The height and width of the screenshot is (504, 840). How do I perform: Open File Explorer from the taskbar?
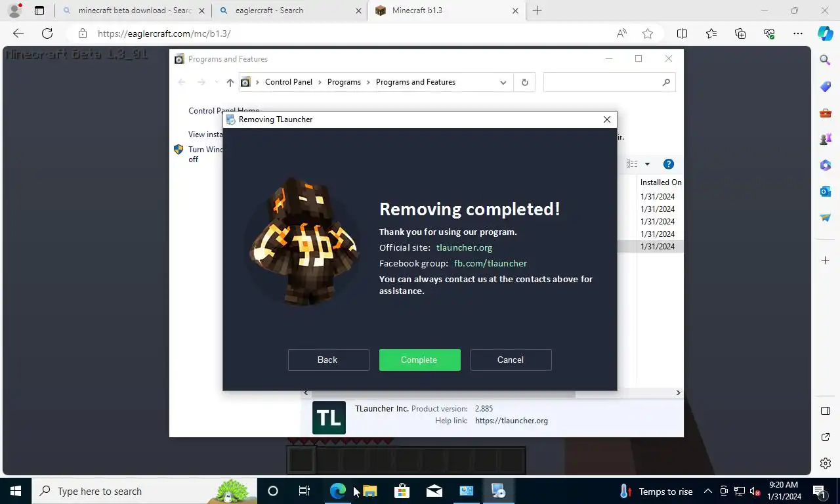click(369, 491)
